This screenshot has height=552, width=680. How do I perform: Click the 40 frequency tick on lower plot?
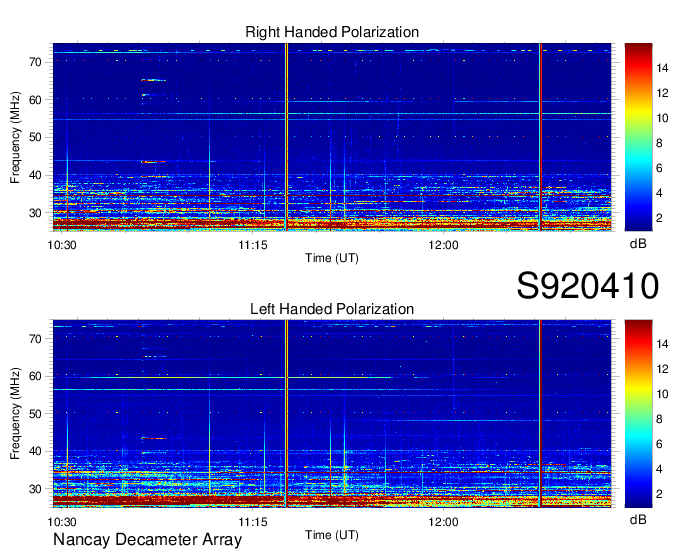[36, 451]
